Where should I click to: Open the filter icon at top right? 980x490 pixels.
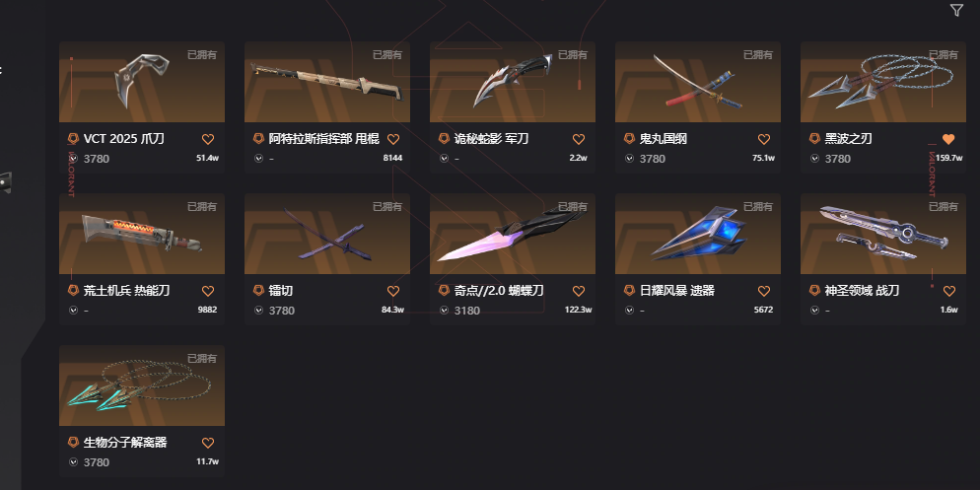coord(956,10)
